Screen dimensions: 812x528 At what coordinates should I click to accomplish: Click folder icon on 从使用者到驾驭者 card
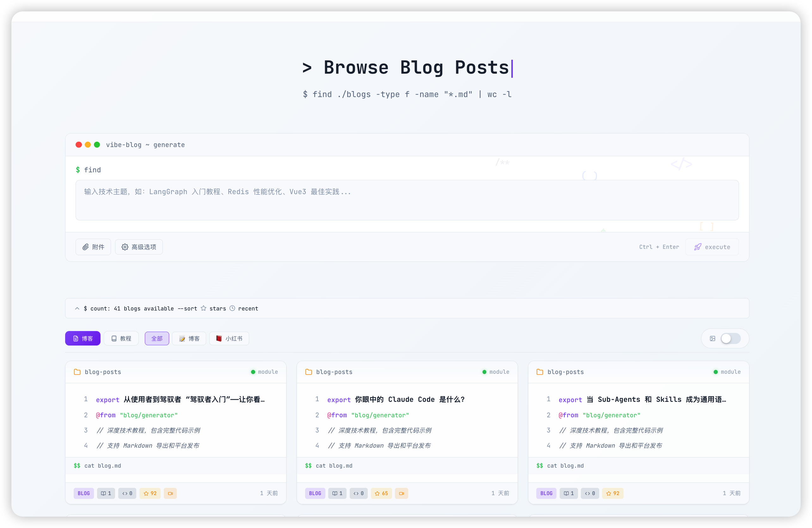pyautogui.click(x=77, y=372)
